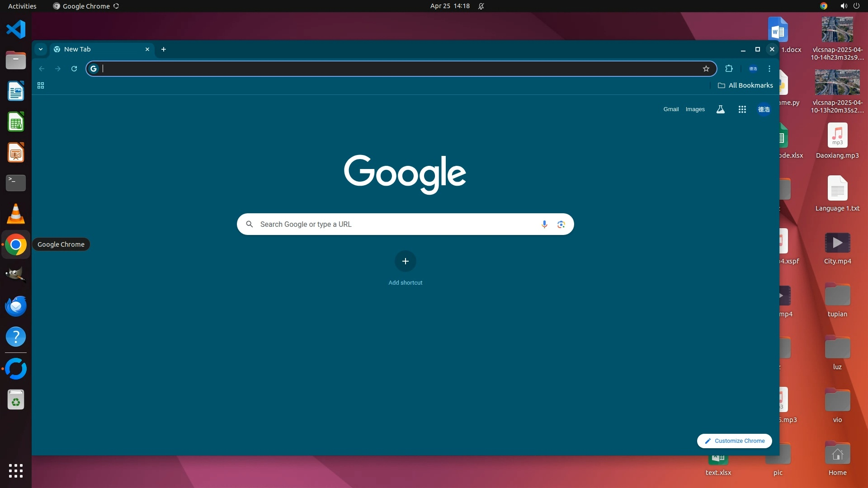Open Google Lens image search icon
The width and height of the screenshot is (868, 488).
tap(561, 224)
